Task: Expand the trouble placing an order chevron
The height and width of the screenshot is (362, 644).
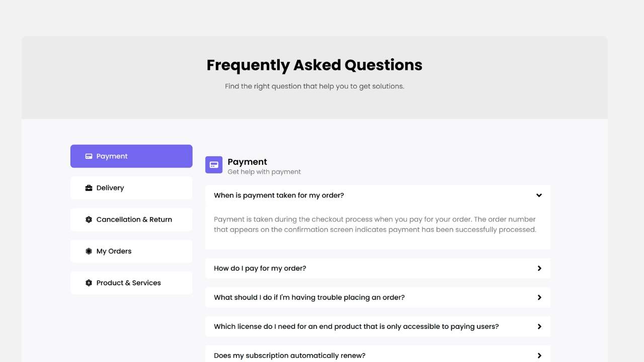Action: point(539,298)
